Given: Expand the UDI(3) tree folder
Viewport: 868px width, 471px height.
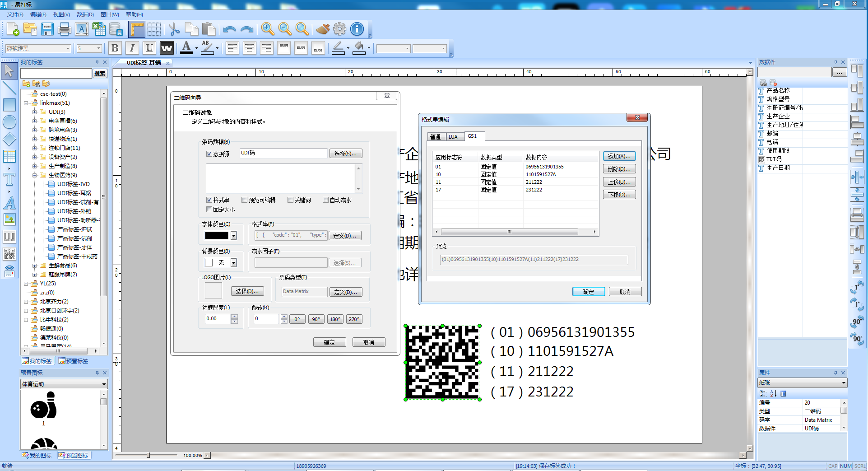Looking at the screenshot, I should [x=34, y=112].
